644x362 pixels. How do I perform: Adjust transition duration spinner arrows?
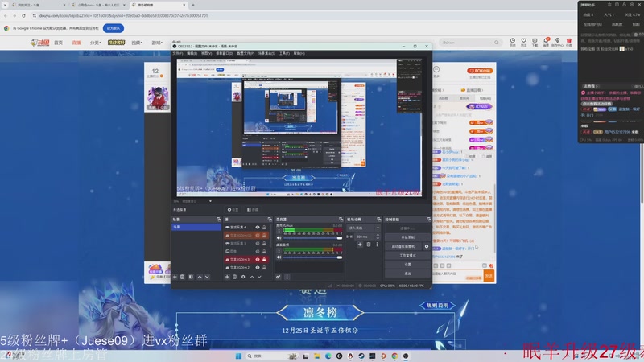point(378,237)
